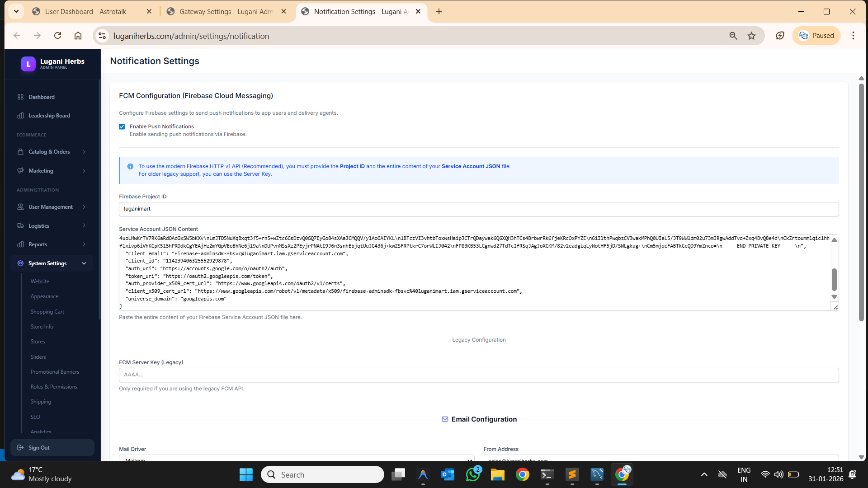Open Roles & Permissions settings page
Viewport: 868px width, 488px height.
(54, 387)
